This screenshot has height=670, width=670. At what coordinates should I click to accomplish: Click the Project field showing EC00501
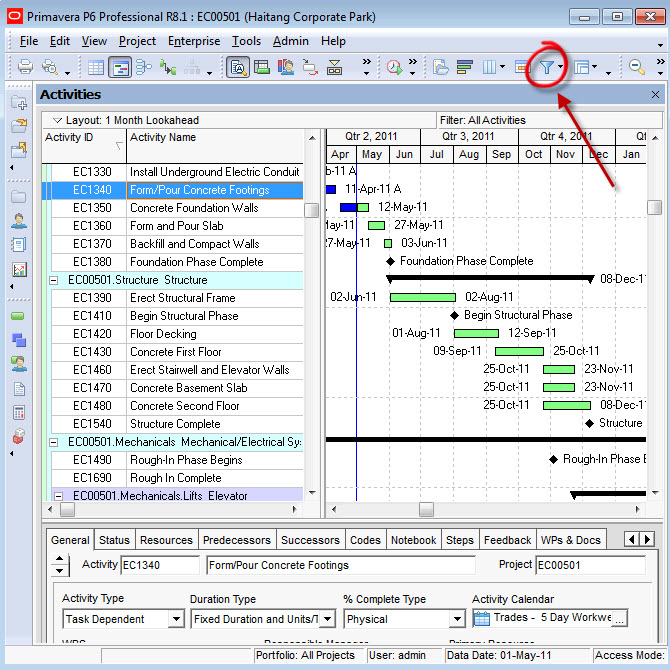click(591, 565)
